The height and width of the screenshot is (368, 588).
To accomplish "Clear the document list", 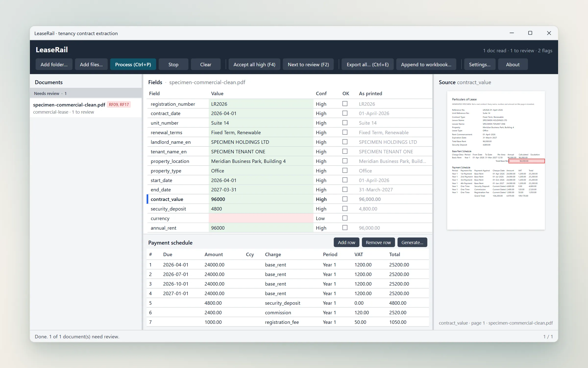I will 206,64.
